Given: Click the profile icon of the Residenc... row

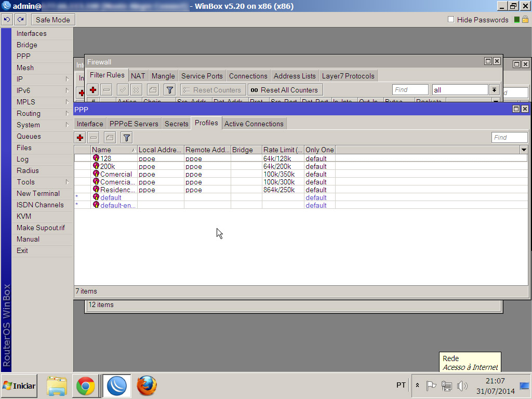Looking at the screenshot, I should (96, 189).
